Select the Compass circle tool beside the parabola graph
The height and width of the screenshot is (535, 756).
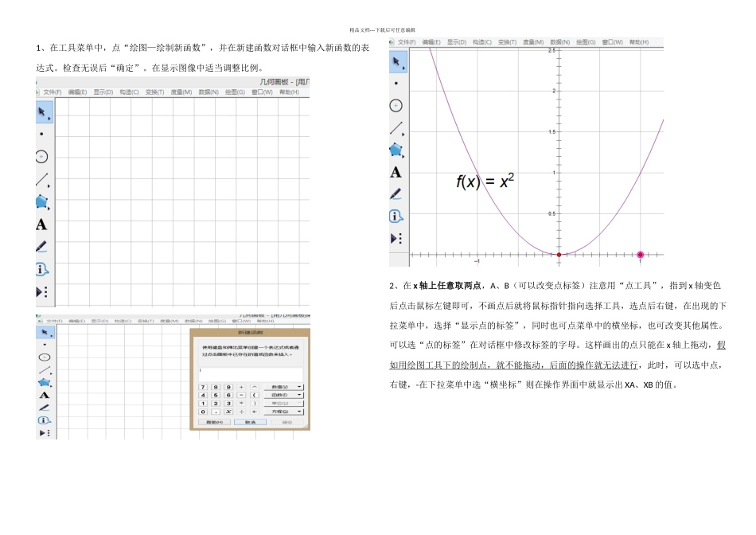(x=396, y=105)
